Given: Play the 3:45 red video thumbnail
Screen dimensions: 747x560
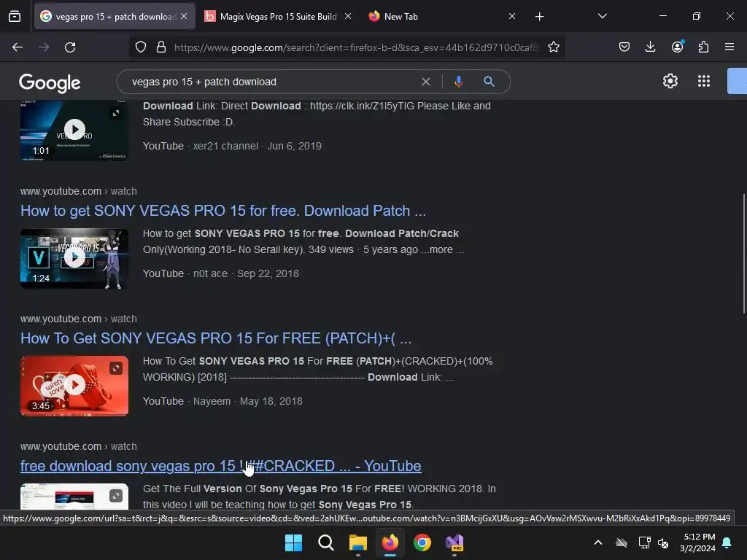Looking at the screenshot, I should pos(74,385).
